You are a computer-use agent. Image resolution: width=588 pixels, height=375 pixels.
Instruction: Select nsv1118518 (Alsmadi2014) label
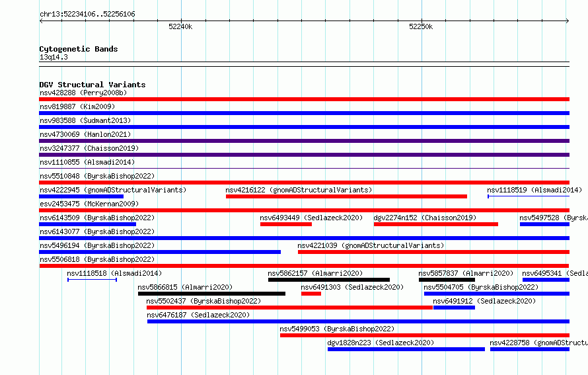[114, 273]
